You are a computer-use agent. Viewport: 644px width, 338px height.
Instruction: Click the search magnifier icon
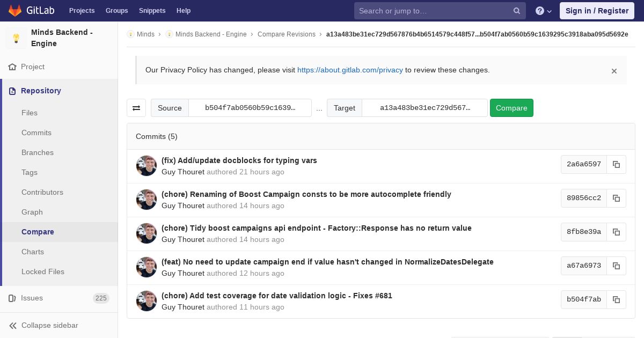[517, 11]
